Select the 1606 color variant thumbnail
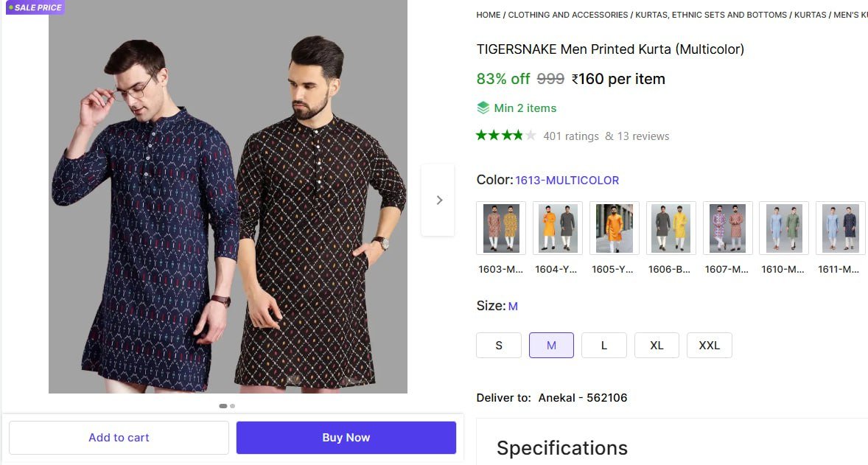 click(671, 228)
